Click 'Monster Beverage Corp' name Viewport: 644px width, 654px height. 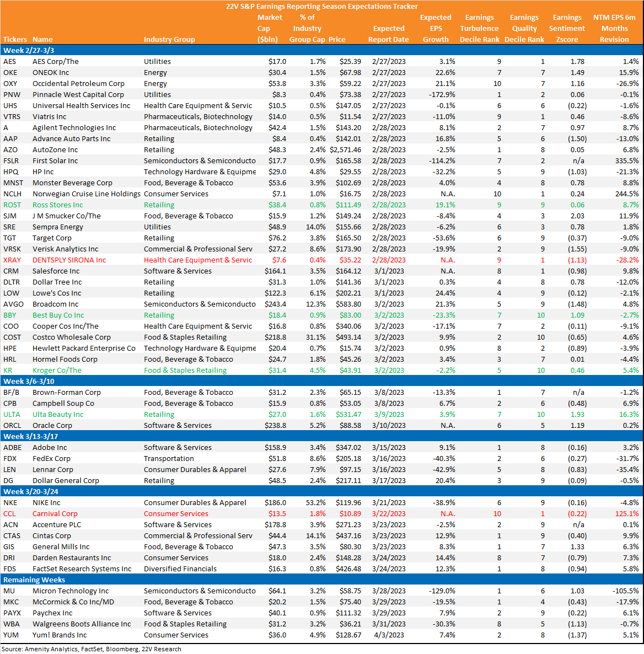point(73,183)
